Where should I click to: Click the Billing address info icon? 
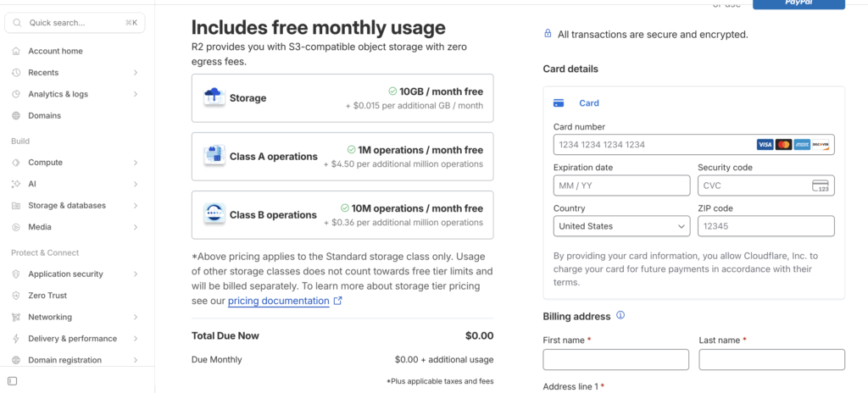click(x=620, y=316)
